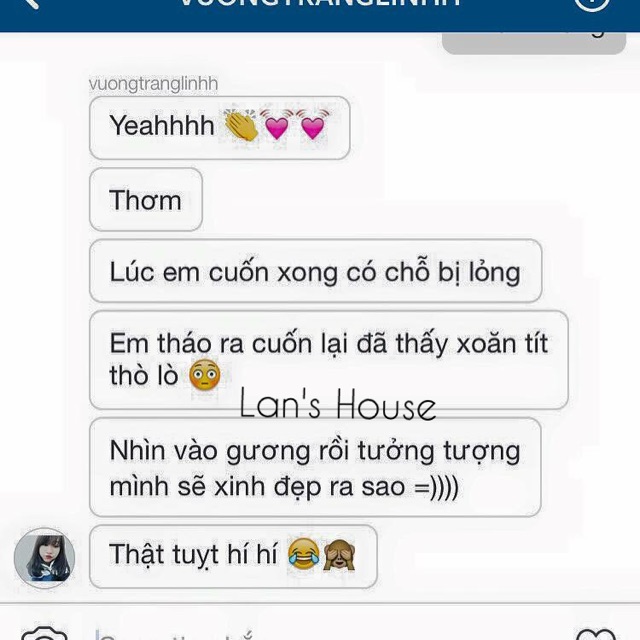Select the "Thơm" message bubble
Image resolution: width=640 pixels, height=640 pixels.
click(146, 199)
